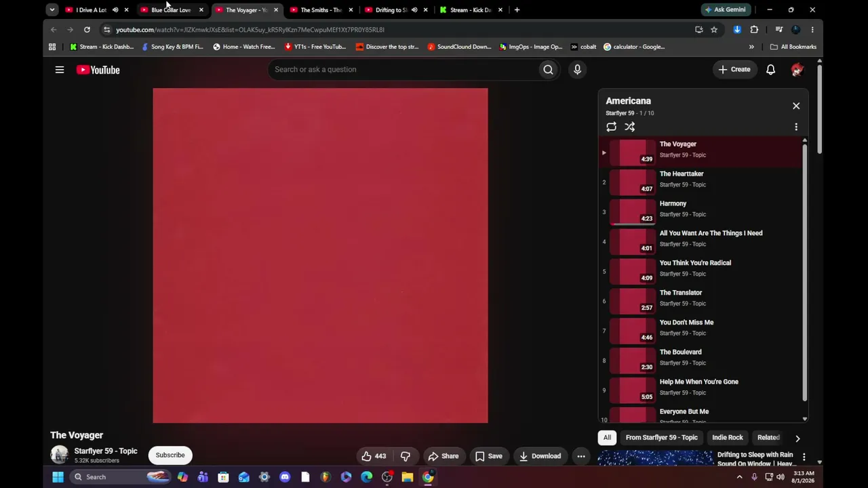Open the Windows Start menu

[58, 477]
